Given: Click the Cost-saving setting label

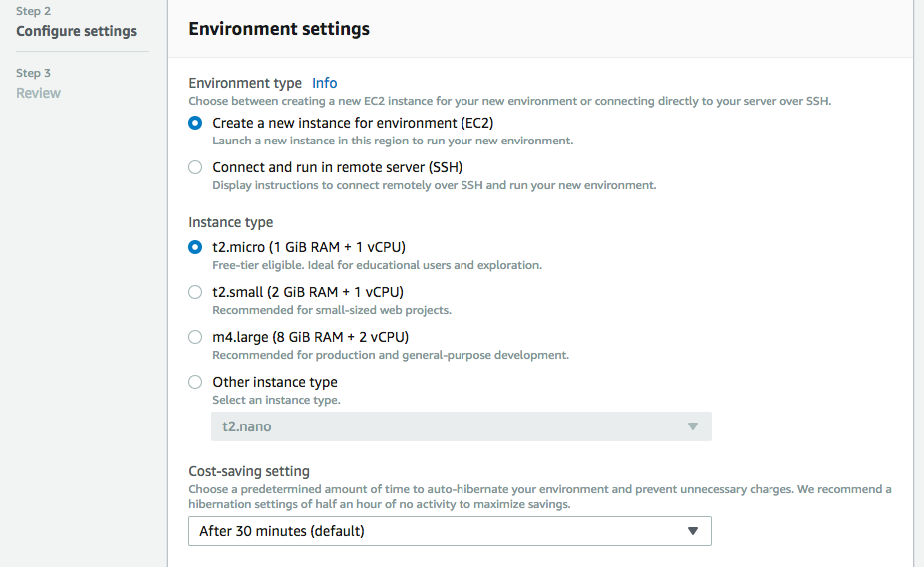Looking at the screenshot, I should (x=249, y=471).
